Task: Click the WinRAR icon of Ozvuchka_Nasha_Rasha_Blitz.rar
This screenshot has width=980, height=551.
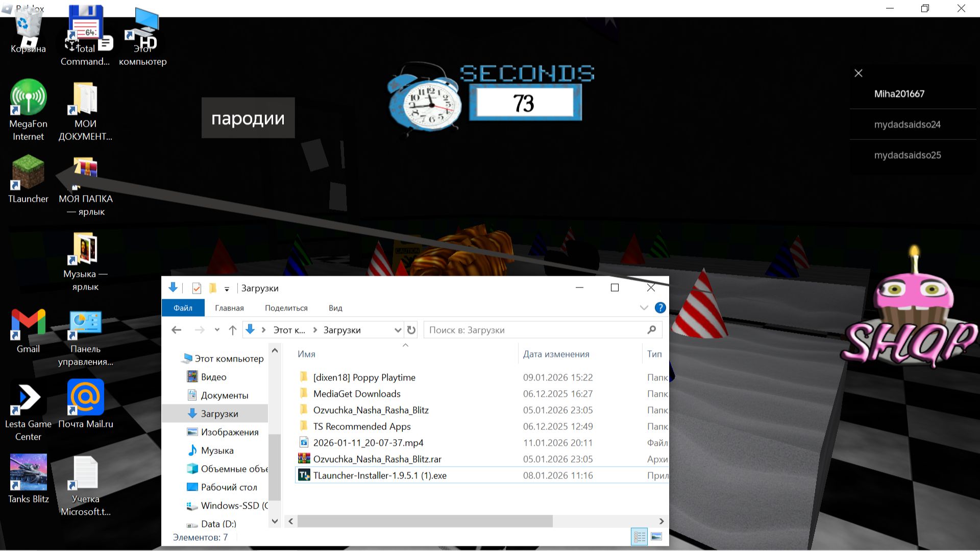Action: click(304, 459)
